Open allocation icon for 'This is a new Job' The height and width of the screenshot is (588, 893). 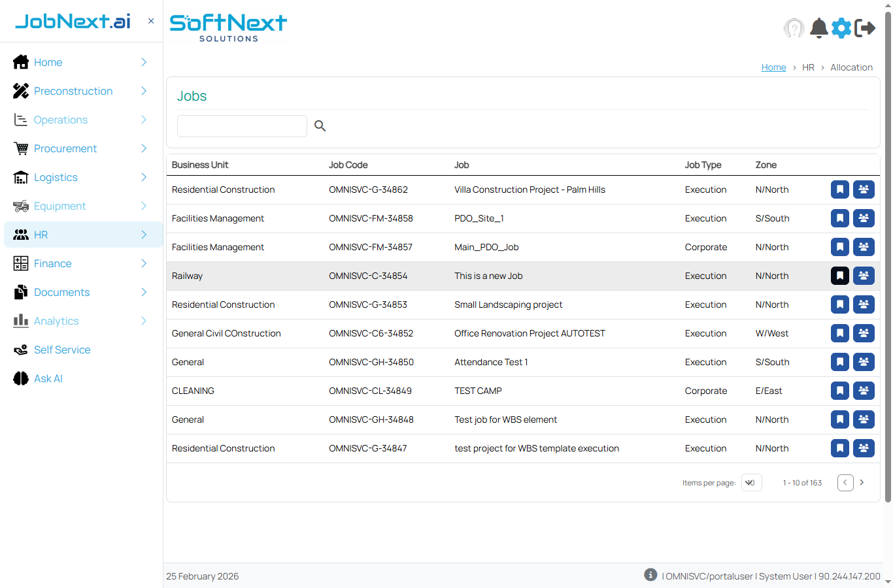point(864,276)
